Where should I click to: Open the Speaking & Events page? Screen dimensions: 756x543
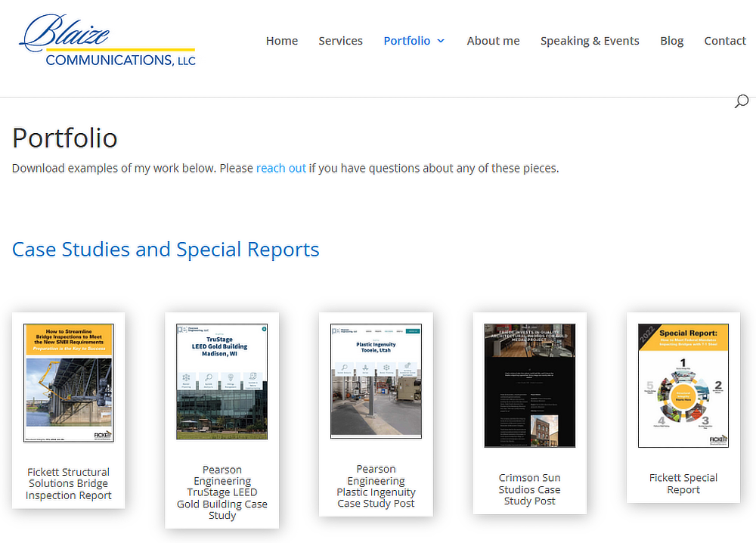pyautogui.click(x=590, y=41)
